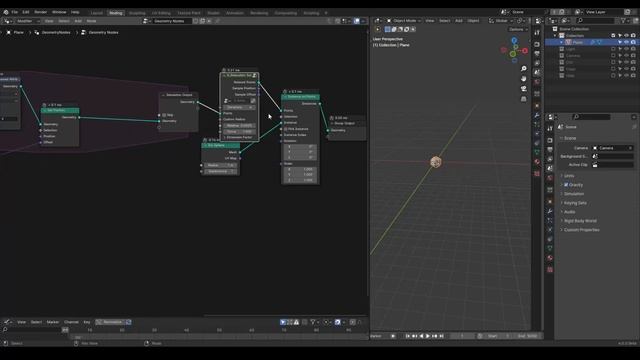Click Plane in the node breadcrumb
The image size is (640, 360).
tap(18, 32)
